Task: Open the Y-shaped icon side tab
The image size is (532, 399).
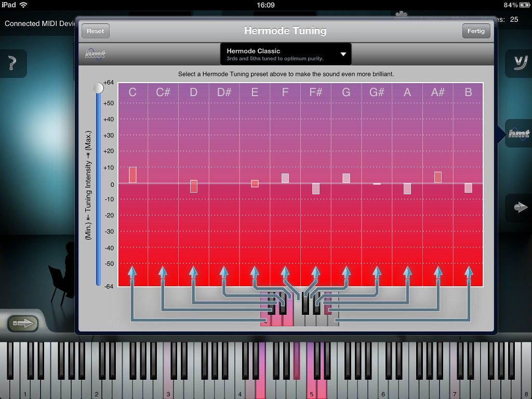Action: 518,63
